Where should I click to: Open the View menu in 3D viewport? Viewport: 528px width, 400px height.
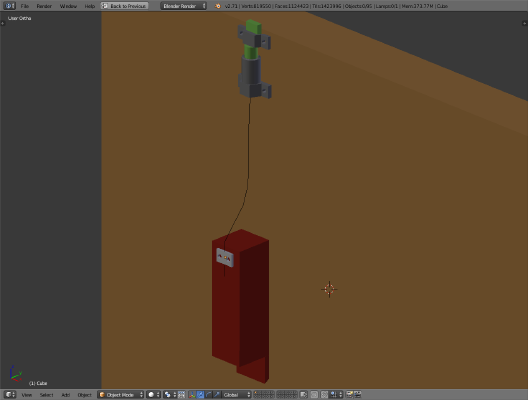click(27, 395)
